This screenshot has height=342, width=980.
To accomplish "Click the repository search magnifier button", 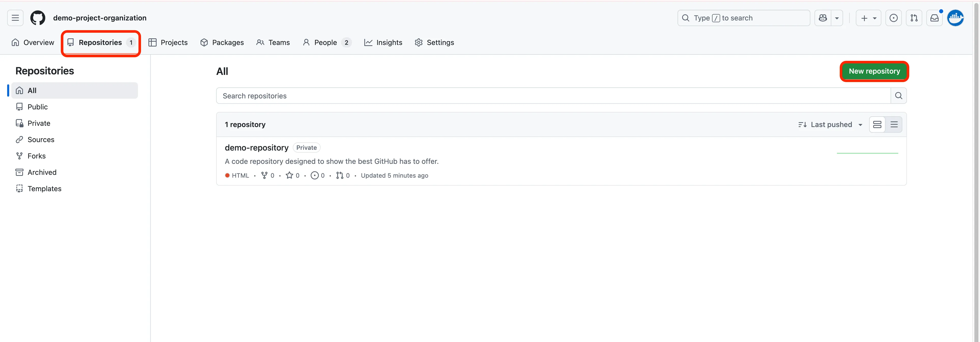I will click(x=898, y=96).
